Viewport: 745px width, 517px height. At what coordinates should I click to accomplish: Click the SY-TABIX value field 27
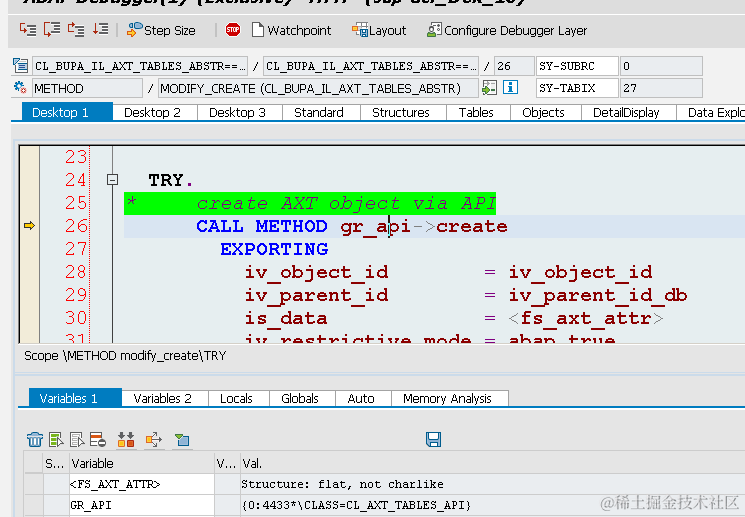[x=661, y=88]
